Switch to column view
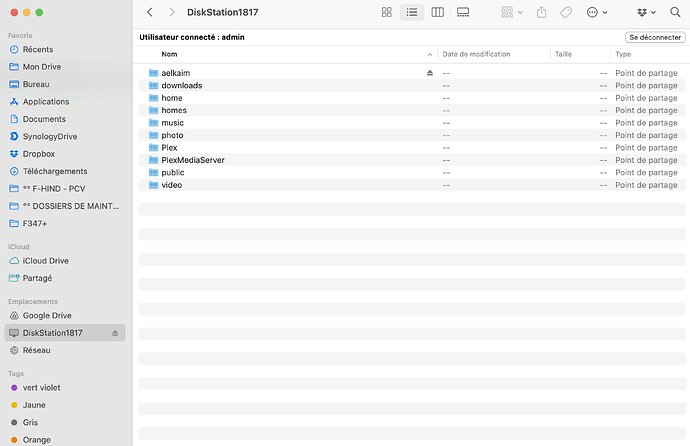Image resolution: width=690 pixels, height=446 pixels. click(437, 12)
